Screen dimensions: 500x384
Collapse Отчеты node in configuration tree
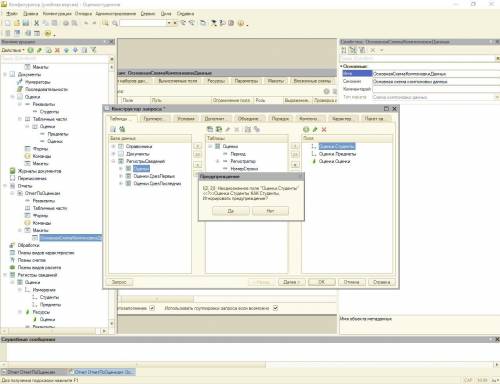coord(5,186)
